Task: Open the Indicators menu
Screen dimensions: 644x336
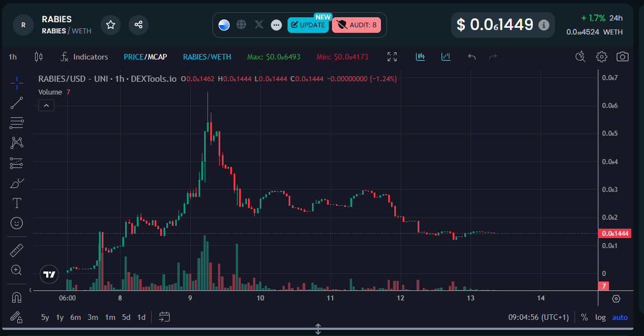Action: 84,57
